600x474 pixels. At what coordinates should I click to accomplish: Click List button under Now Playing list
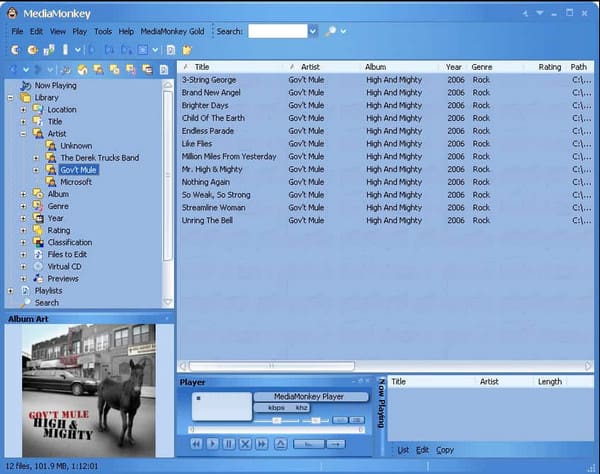[403, 450]
